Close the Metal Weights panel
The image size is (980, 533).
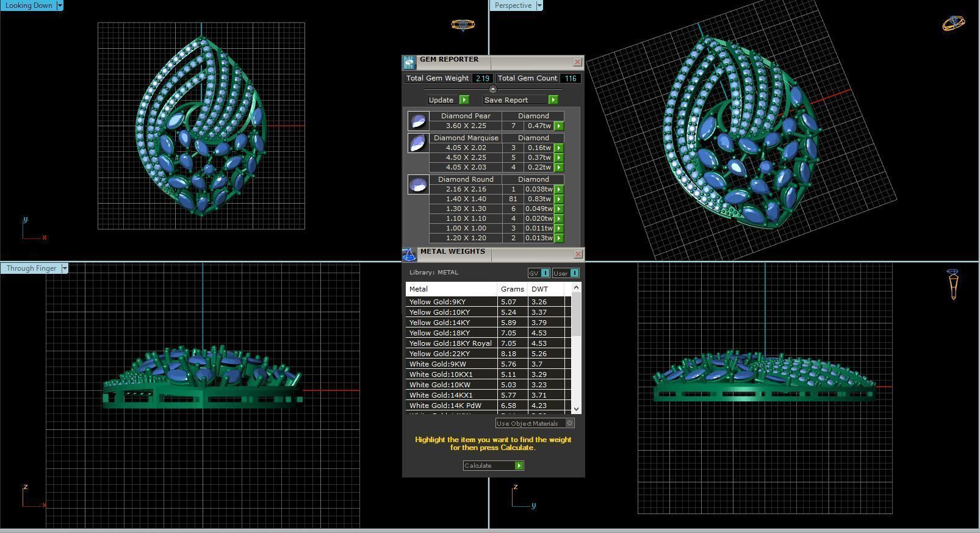pos(577,254)
